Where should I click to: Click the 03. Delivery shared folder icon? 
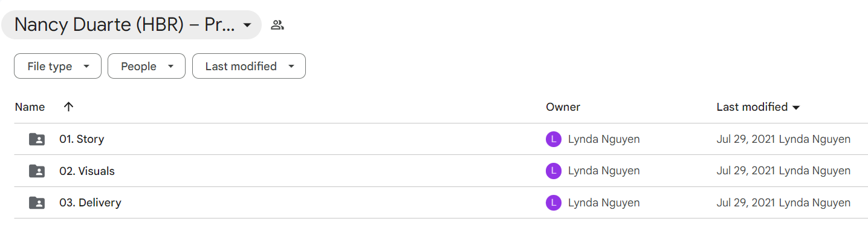point(37,203)
